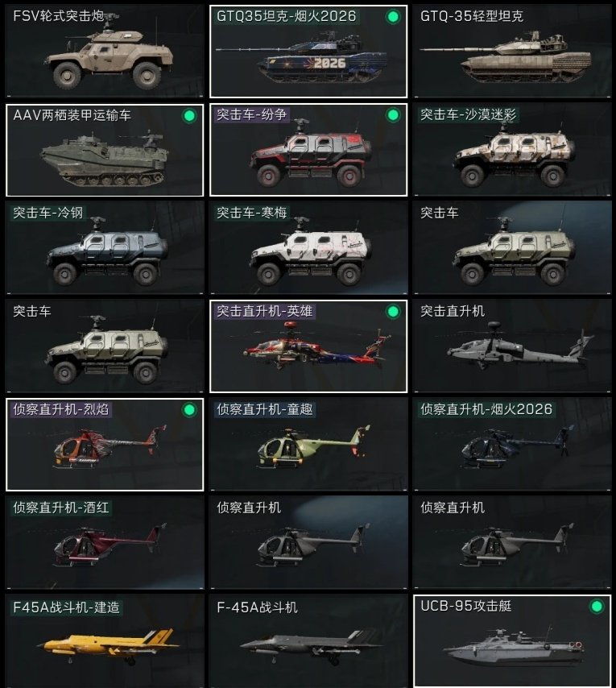
Task: Open the AAV两栖装甲运输车 label
Action: click(x=72, y=115)
